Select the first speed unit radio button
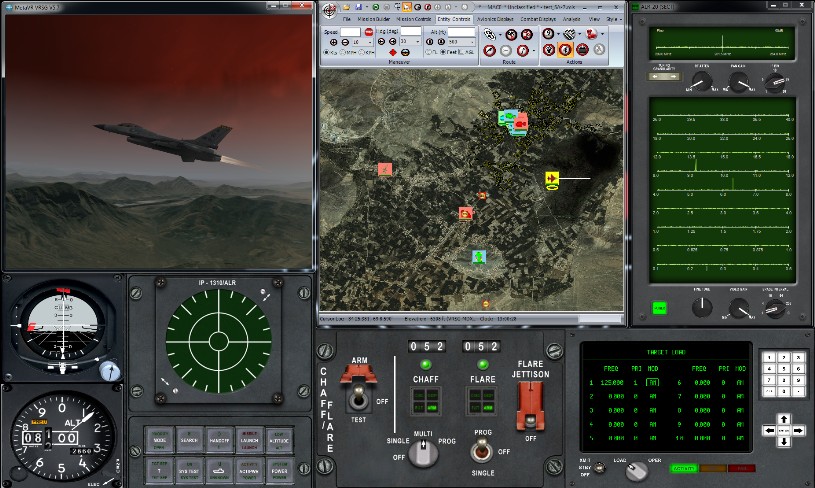The width and height of the screenshot is (815, 488). click(x=326, y=52)
